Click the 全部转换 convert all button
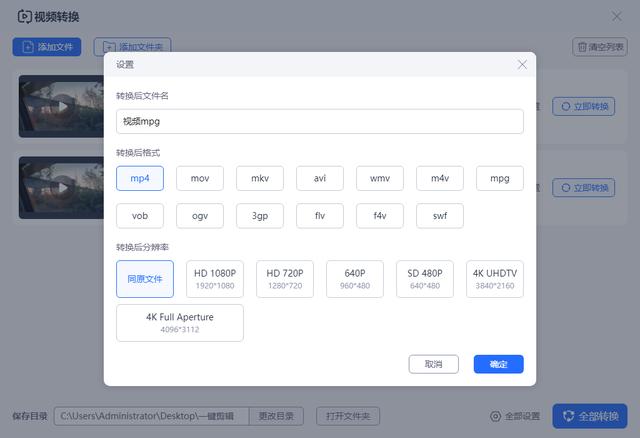 (590, 416)
